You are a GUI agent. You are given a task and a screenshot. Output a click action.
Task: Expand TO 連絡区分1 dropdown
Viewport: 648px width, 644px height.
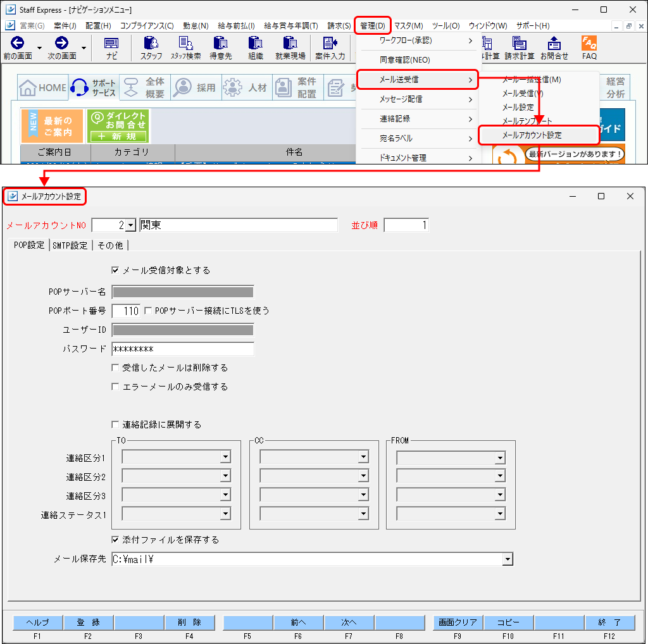click(x=225, y=457)
